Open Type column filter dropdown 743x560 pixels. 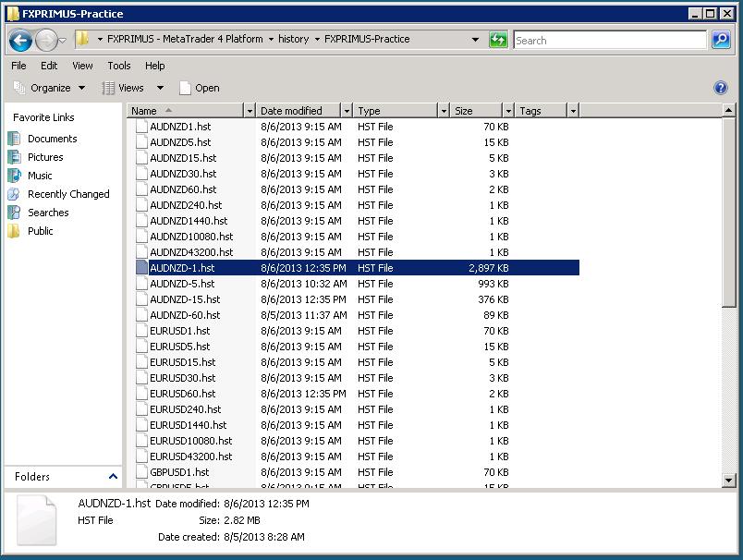click(x=444, y=111)
